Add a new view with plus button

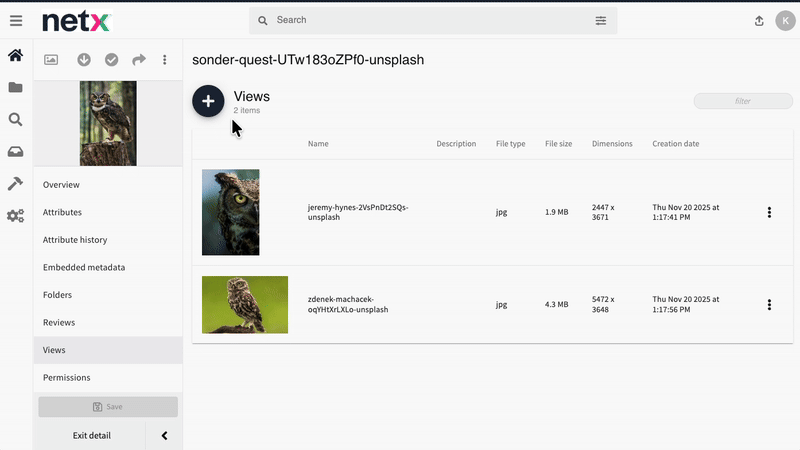(208, 101)
